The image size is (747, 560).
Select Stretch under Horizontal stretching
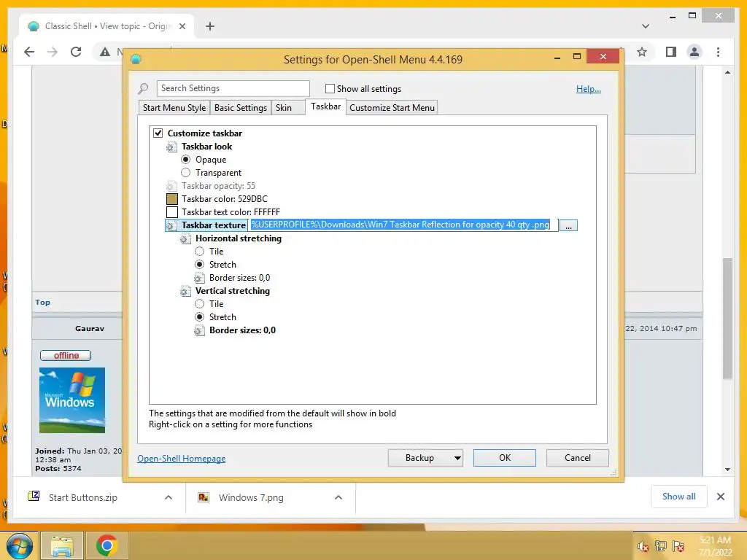[200, 265]
